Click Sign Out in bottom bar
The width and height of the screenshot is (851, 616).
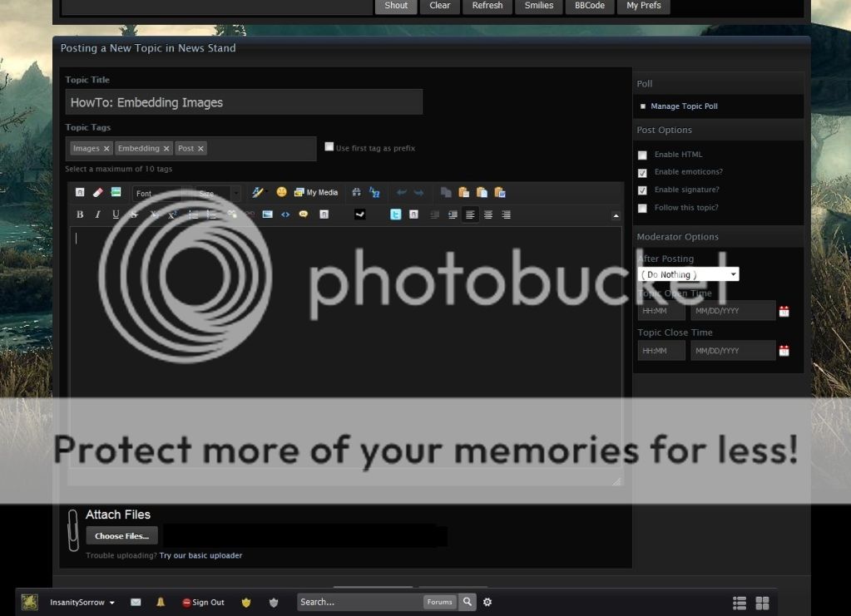pyautogui.click(x=203, y=602)
